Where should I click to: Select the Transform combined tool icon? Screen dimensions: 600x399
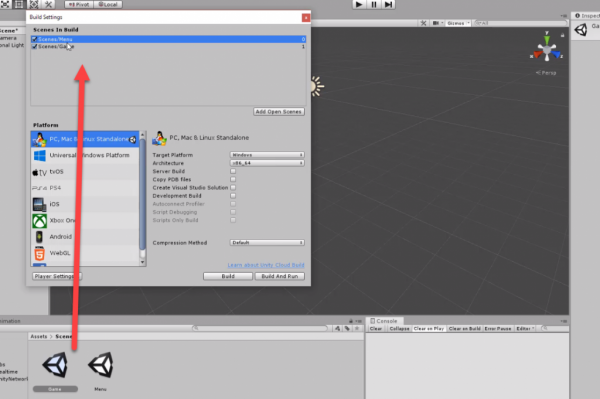coord(34,4)
